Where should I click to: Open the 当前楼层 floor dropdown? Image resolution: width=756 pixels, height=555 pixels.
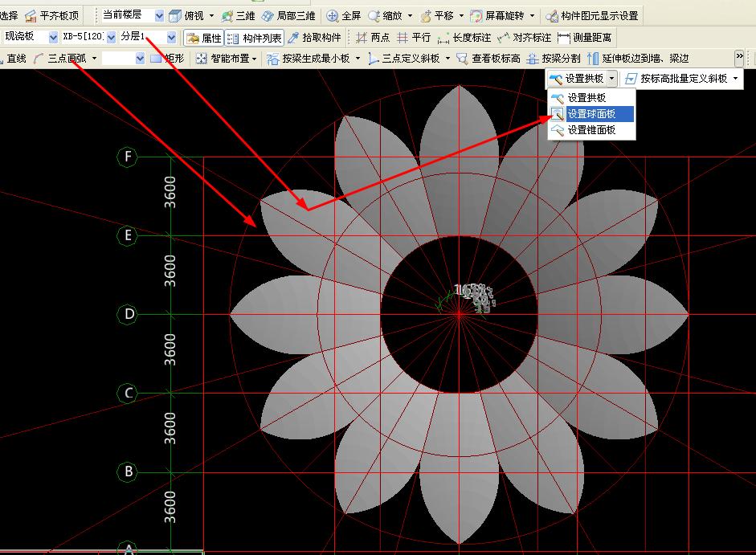(x=159, y=16)
